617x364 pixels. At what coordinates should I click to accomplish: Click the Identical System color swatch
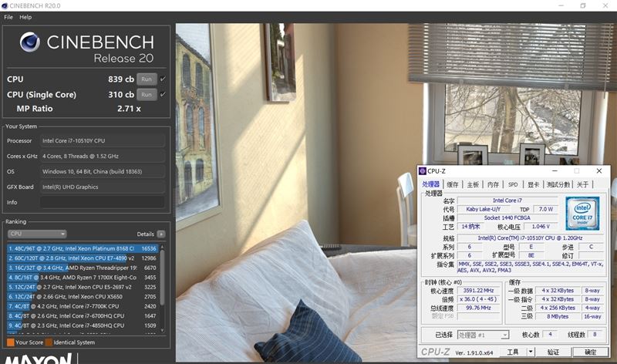49,342
